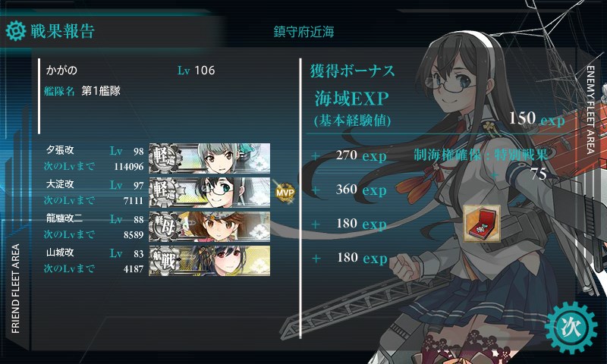Click the 獲得ボーナス heading
607x364 pixels.
352,71
